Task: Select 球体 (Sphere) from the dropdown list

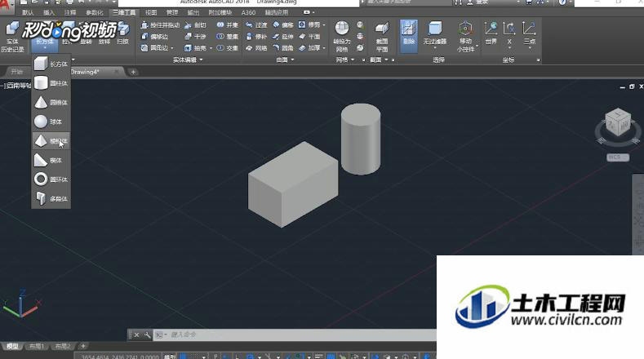Action: 51,122
